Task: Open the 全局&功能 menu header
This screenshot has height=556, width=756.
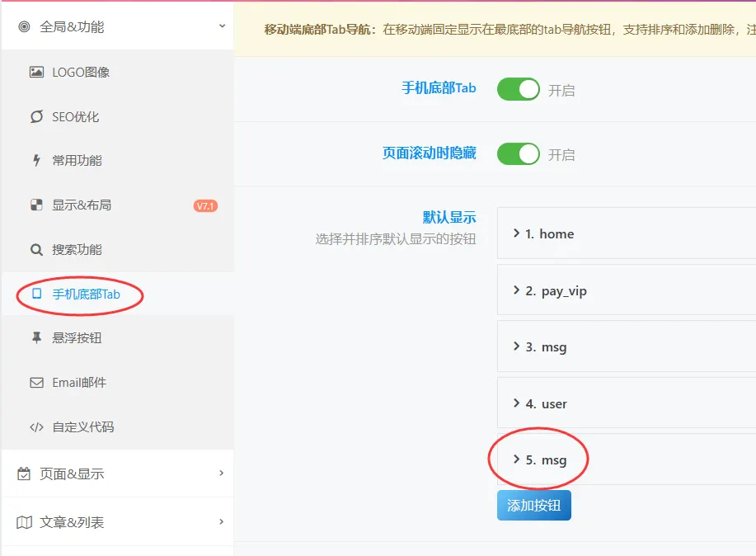Action: (118, 26)
